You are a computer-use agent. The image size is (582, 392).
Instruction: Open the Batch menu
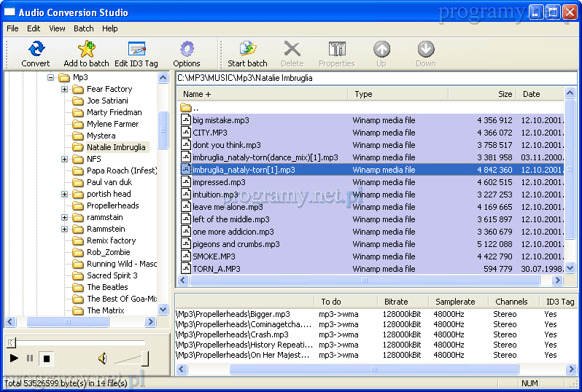coord(83,28)
